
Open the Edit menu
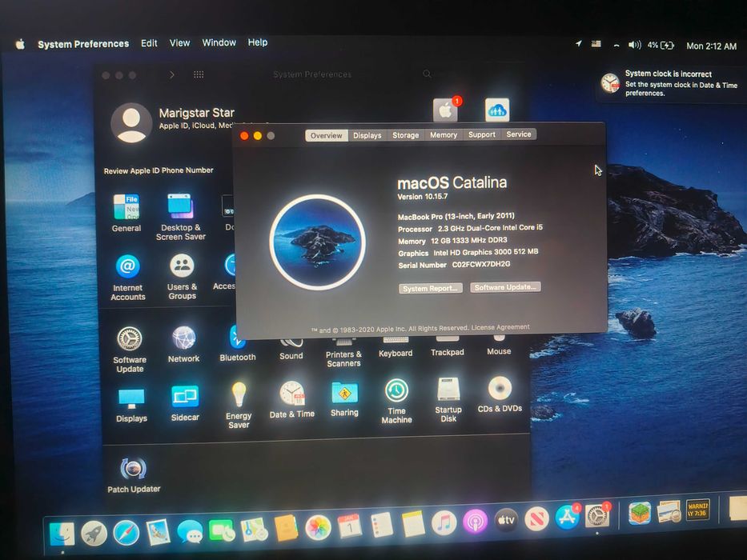149,43
